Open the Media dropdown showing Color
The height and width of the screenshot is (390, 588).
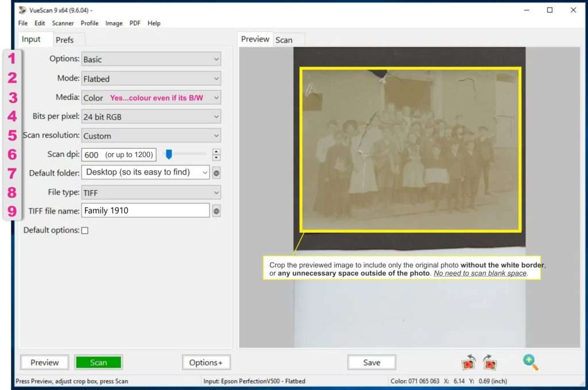[x=151, y=98]
